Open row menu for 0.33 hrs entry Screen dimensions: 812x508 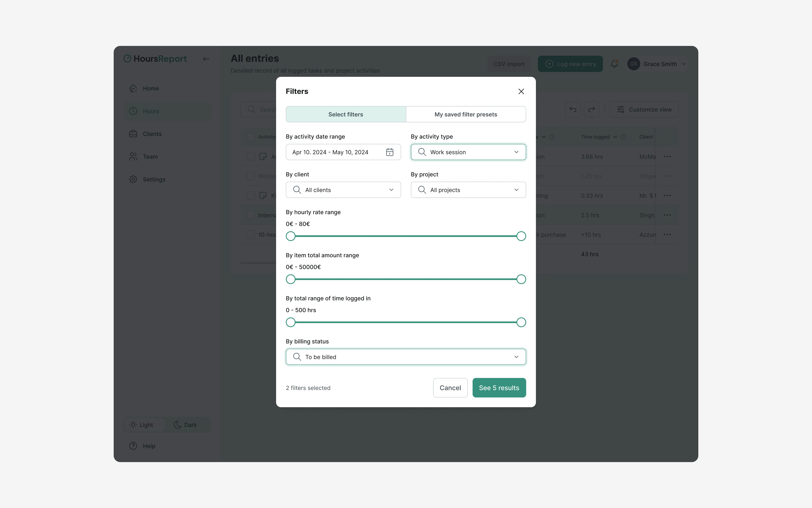pyautogui.click(x=667, y=195)
